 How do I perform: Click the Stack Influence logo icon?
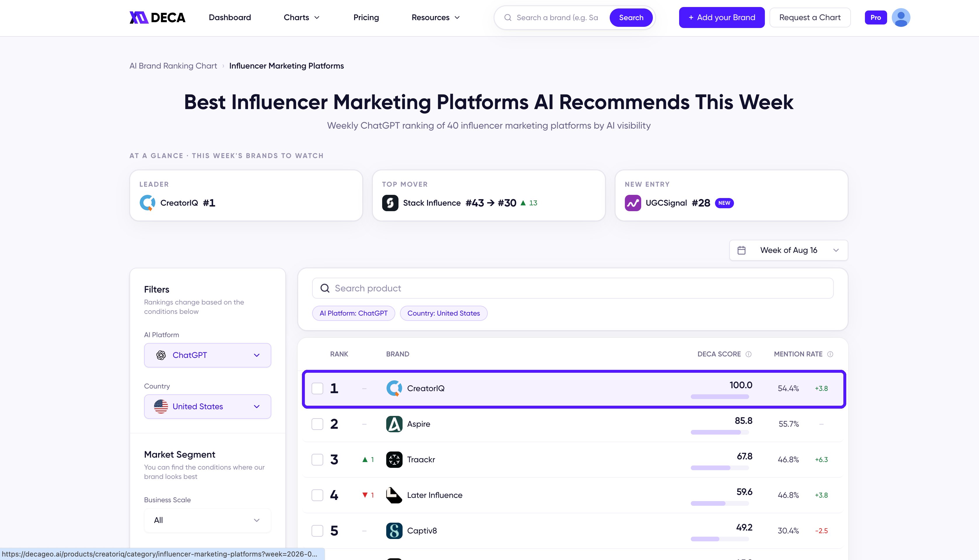(x=390, y=203)
